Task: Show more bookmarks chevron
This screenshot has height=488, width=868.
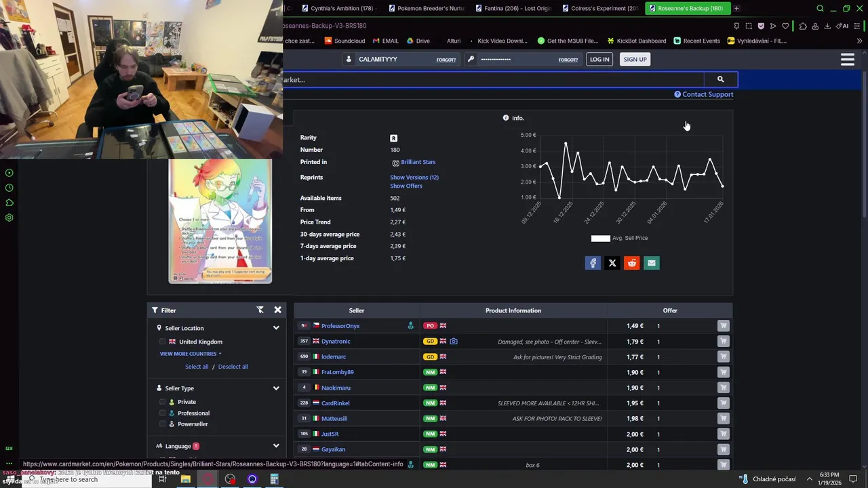Action: (x=859, y=41)
